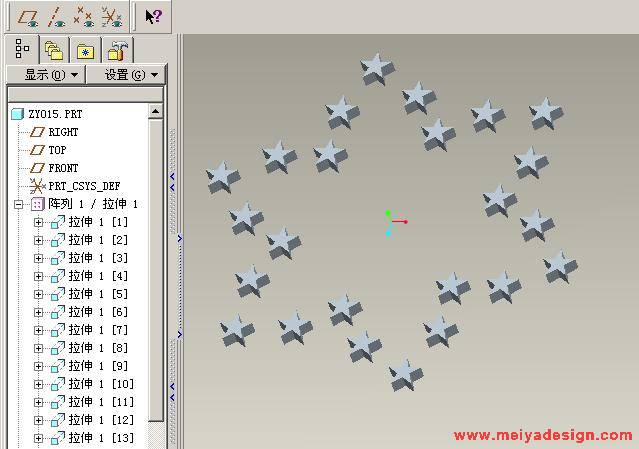Expand 拉伸 1 [1] node
This screenshot has height=449, width=639.
(x=38, y=222)
